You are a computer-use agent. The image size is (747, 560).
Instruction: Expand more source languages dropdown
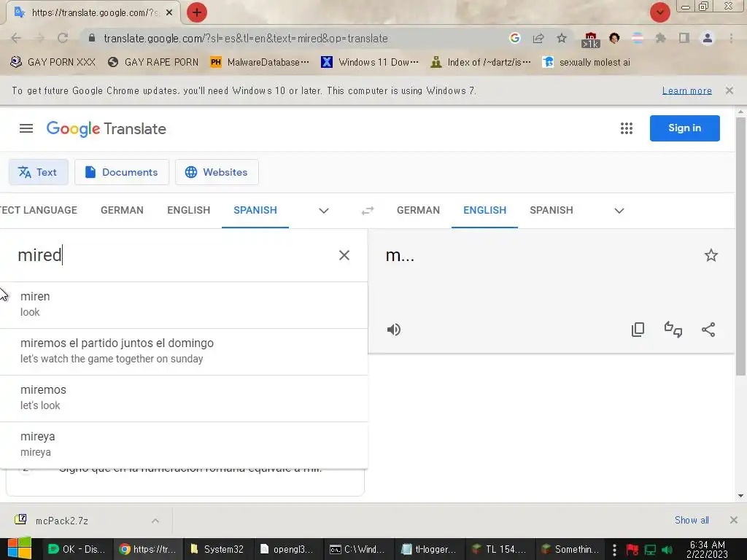click(x=324, y=211)
